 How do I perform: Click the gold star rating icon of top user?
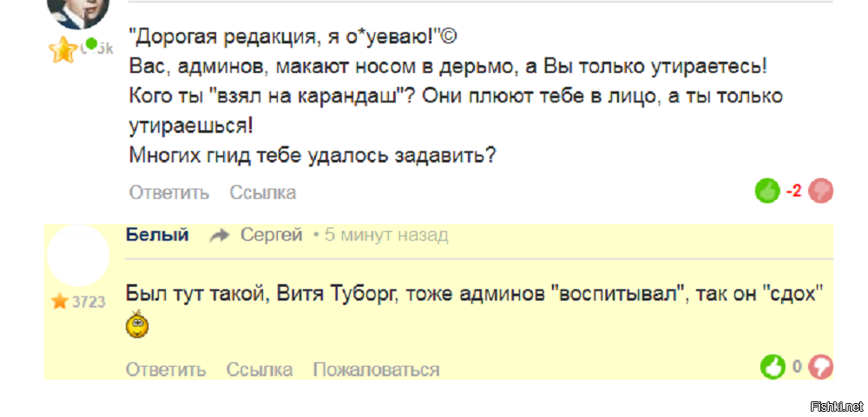click(62, 50)
